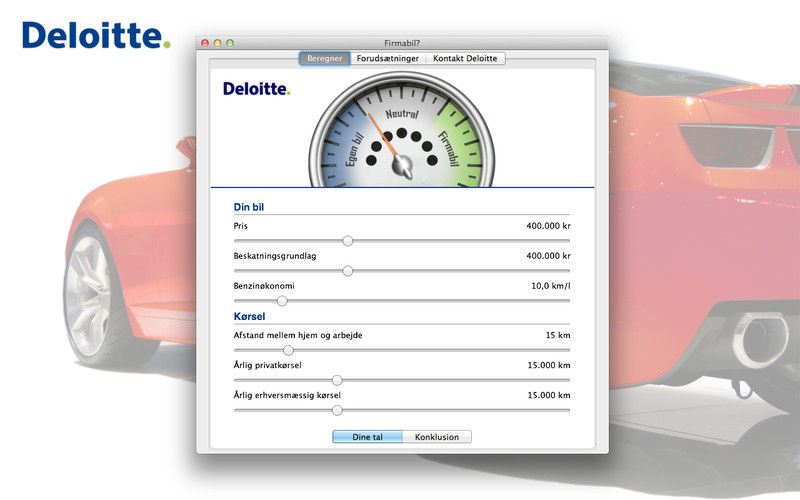Click the large Deloitte logo on the background
This screenshot has height=500, width=800.
pyautogui.click(x=96, y=35)
